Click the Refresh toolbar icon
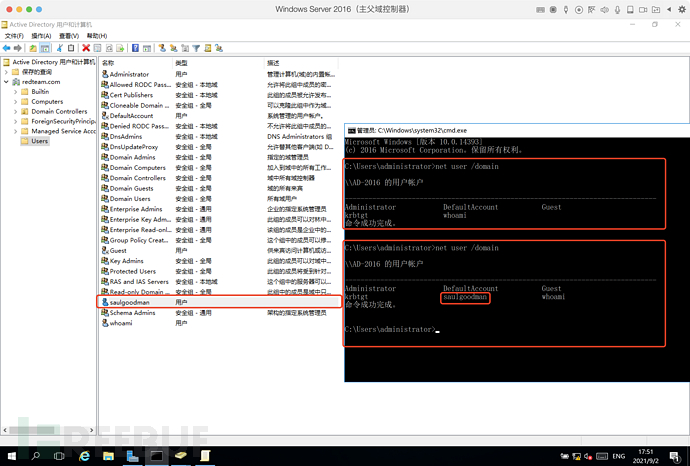 109,48
